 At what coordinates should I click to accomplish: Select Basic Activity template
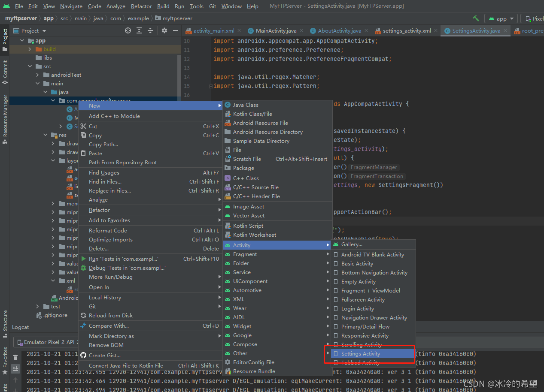coord(374,263)
